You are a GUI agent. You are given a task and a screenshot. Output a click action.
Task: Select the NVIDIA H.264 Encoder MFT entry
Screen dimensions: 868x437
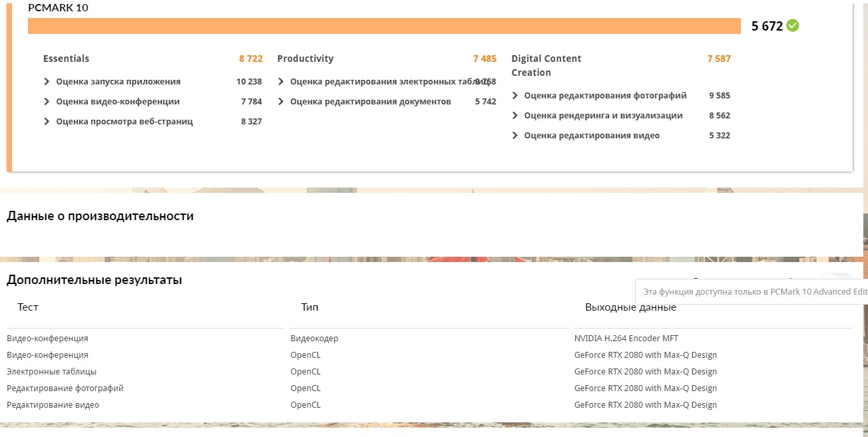click(x=626, y=339)
